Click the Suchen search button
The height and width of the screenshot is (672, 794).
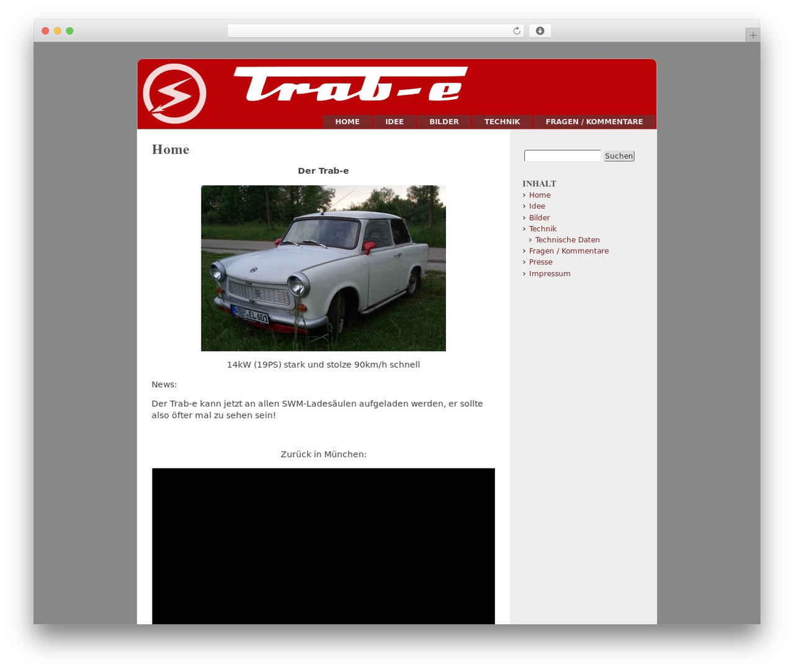pyautogui.click(x=619, y=156)
